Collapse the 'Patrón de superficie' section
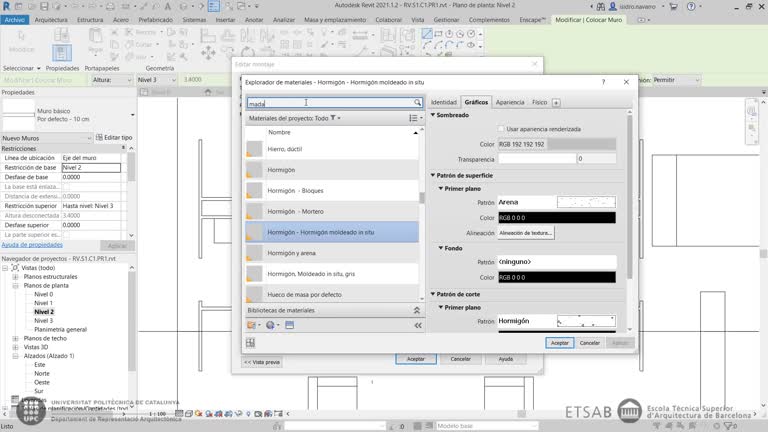This screenshot has height=432, width=768. (433, 175)
